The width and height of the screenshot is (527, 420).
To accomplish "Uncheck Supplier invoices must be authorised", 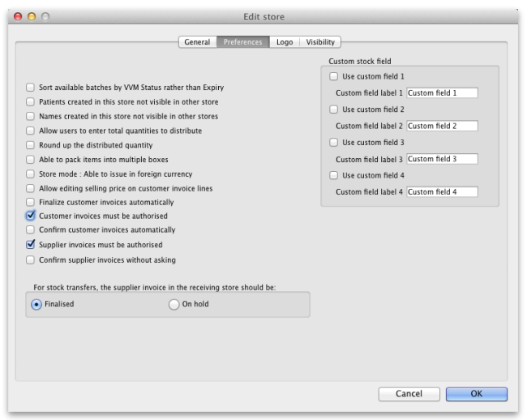I will pos(31,245).
